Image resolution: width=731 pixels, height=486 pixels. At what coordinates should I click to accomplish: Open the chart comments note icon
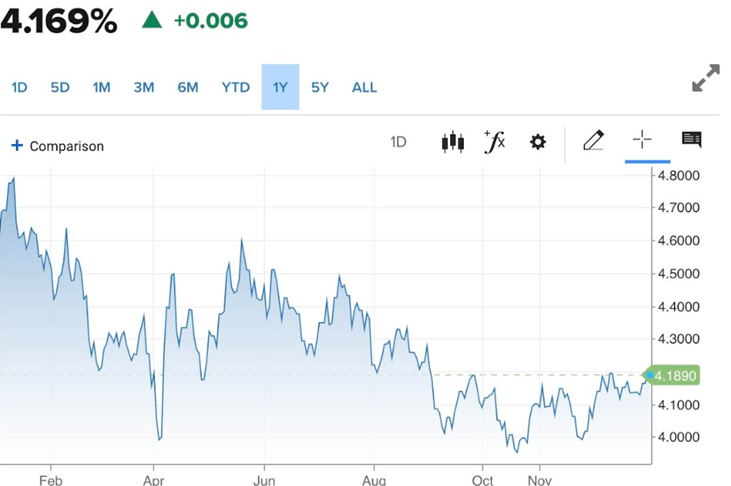click(x=691, y=140)
